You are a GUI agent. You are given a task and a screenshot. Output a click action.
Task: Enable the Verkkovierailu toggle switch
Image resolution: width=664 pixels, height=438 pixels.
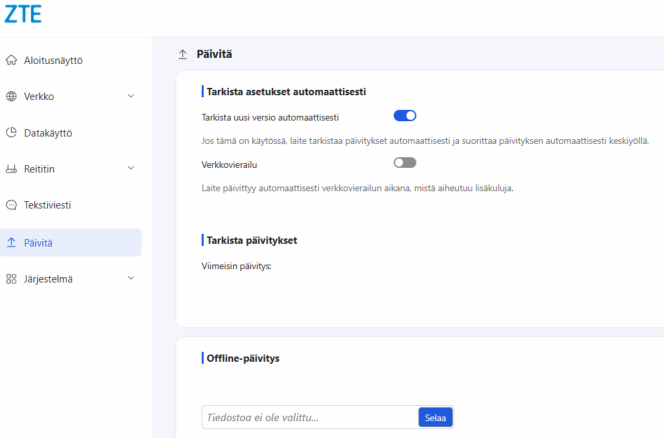click(x=405, y=162)
